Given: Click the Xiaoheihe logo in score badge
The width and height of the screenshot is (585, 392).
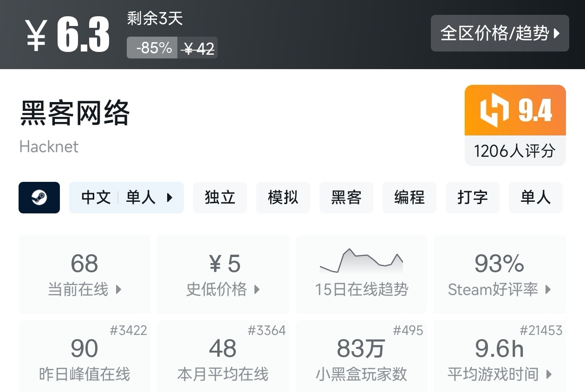Looking at the screenshot, I should pyautogui.click(x=494, y=110).
